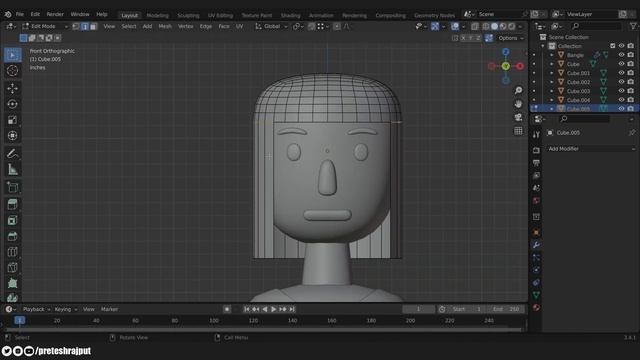Activate the Extrude Region tool
Viewport: 640px width, 360px height.
[x=12, y=204]
